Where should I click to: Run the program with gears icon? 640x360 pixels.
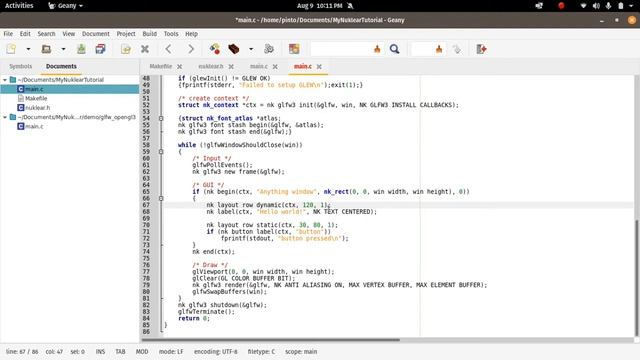(269, 49)
